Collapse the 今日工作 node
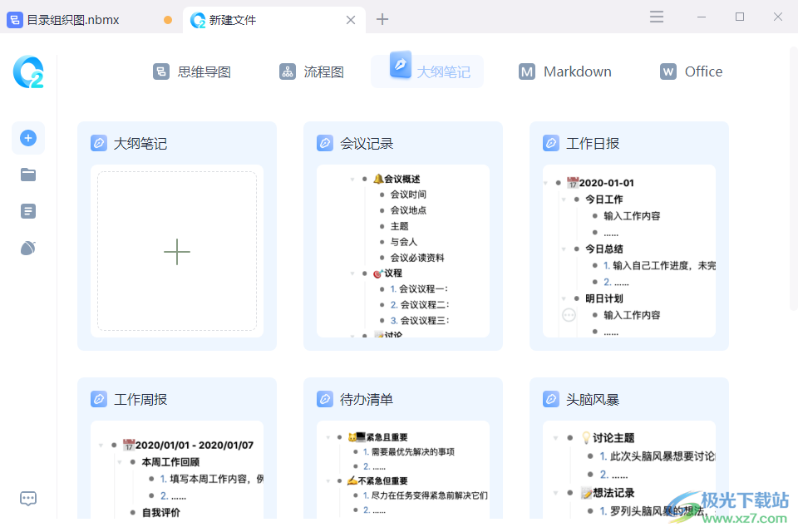This screenshot has width=798, height=532. tap(564, 199)
